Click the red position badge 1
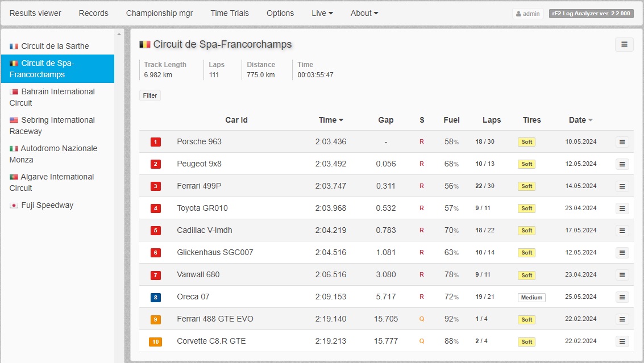Viewport: 644px width, 363px height. [156, 142]
